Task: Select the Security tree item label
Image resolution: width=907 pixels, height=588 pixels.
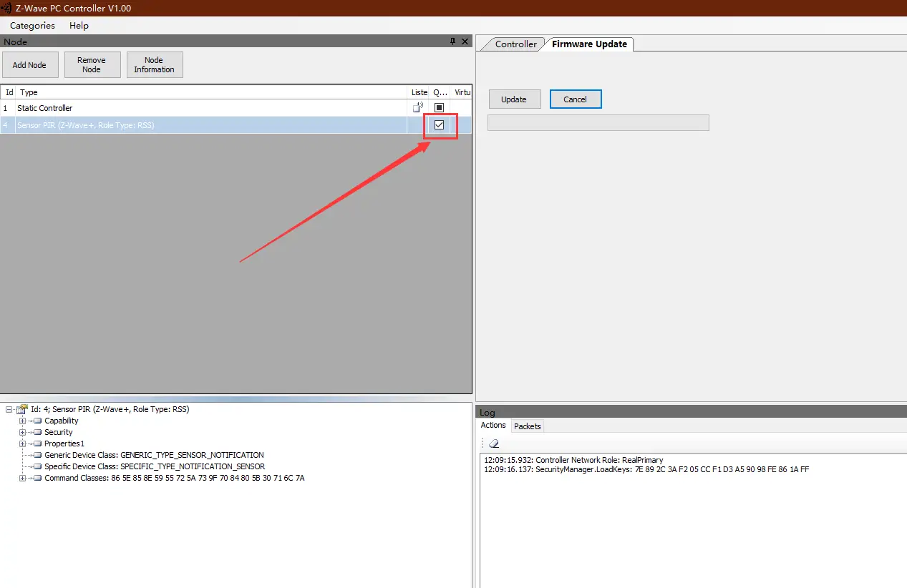Action: pyautogui.click(x=59, y=432)
